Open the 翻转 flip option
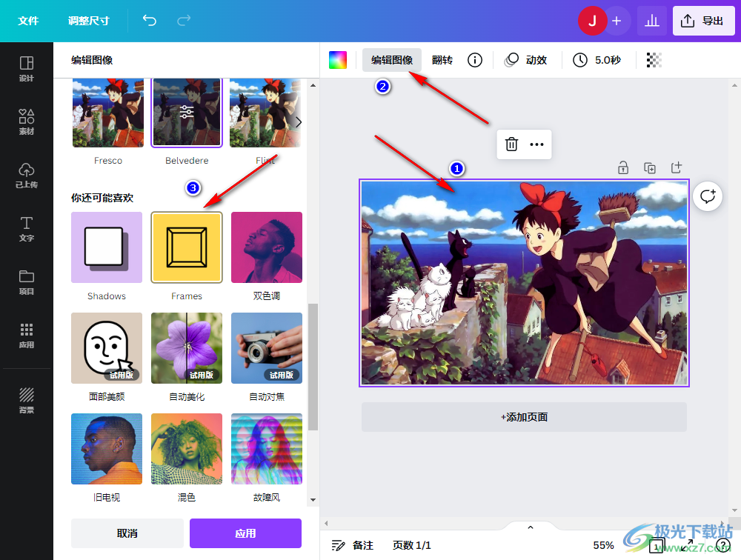741x560 pixels. coord(442,60)
